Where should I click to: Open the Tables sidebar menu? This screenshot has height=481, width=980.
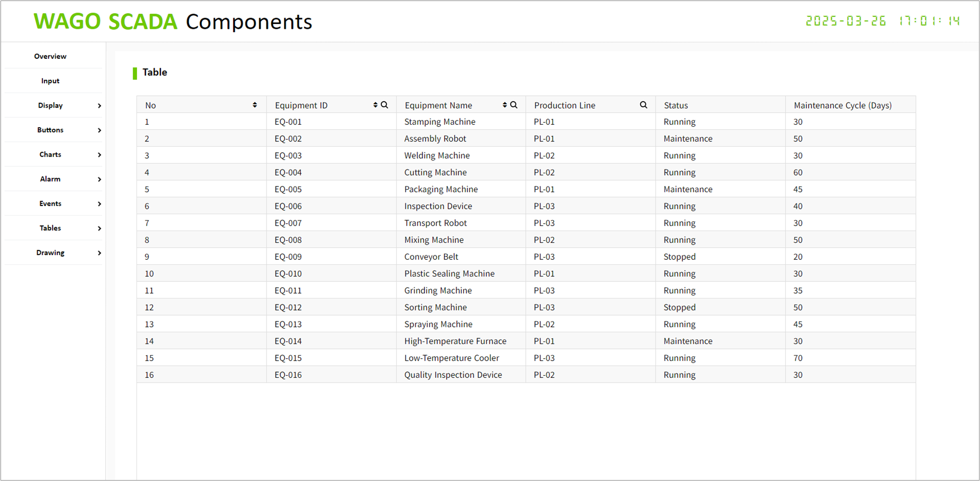coord(51,228)
